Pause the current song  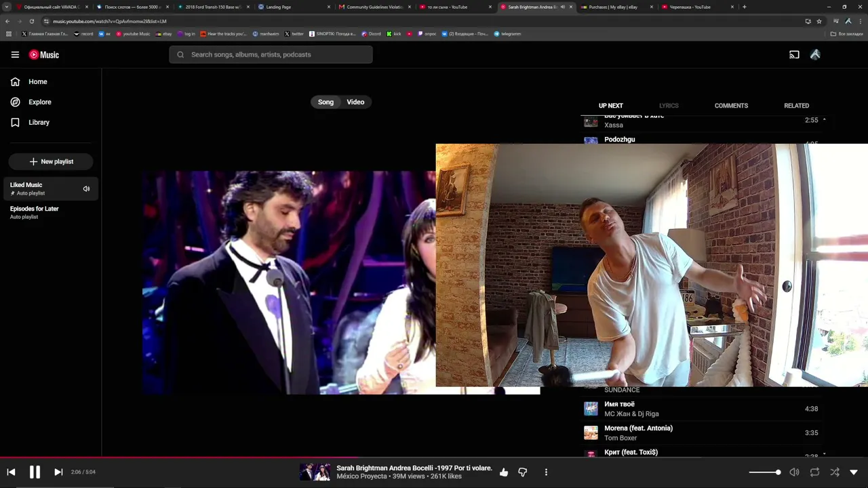tap(35, 472)
